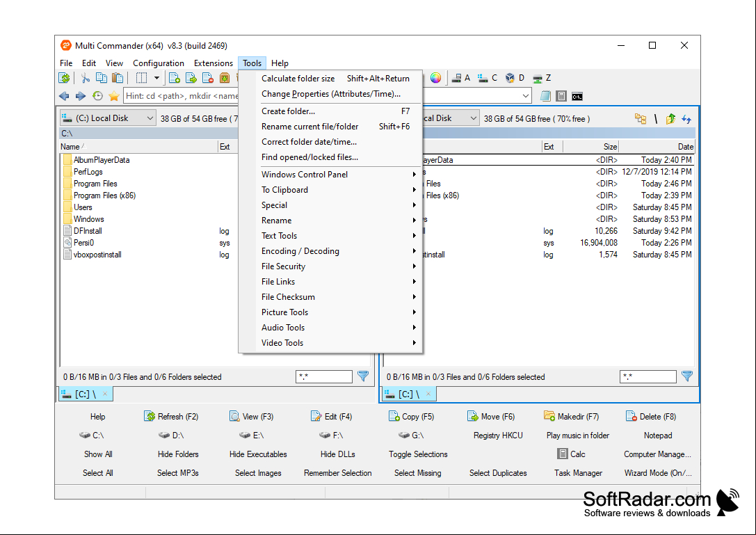Expand Windows Control Panel submenu
756x535 pixels.
(x=330, y=175)
